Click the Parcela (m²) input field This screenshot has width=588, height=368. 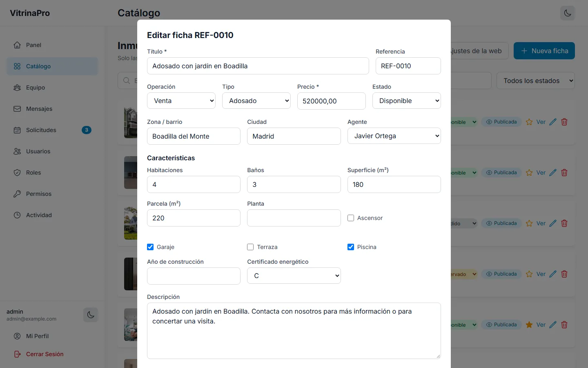(x=194, y=218)
